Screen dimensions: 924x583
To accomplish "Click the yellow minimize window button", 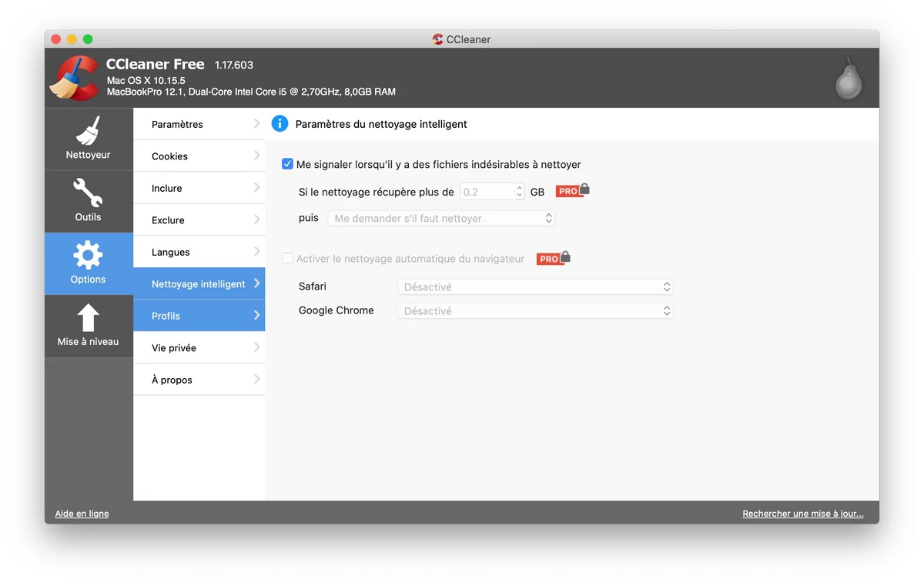I will click(72, 39).
